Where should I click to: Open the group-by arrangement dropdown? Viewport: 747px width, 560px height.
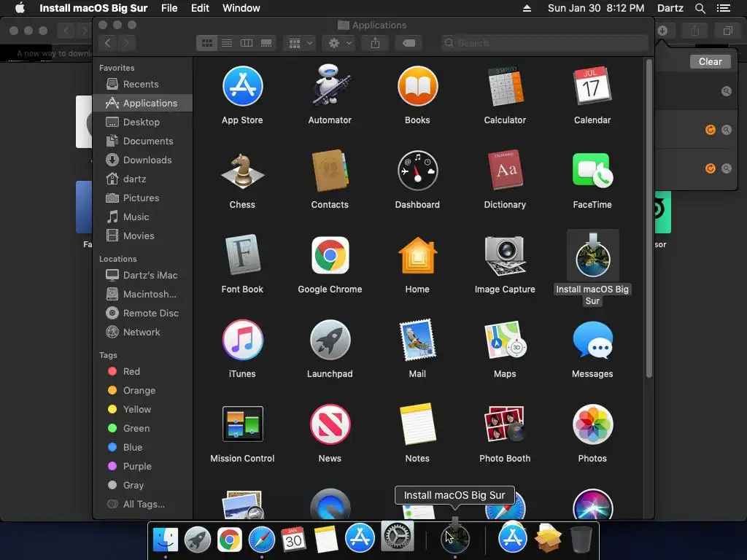click(x=300, y=43)
